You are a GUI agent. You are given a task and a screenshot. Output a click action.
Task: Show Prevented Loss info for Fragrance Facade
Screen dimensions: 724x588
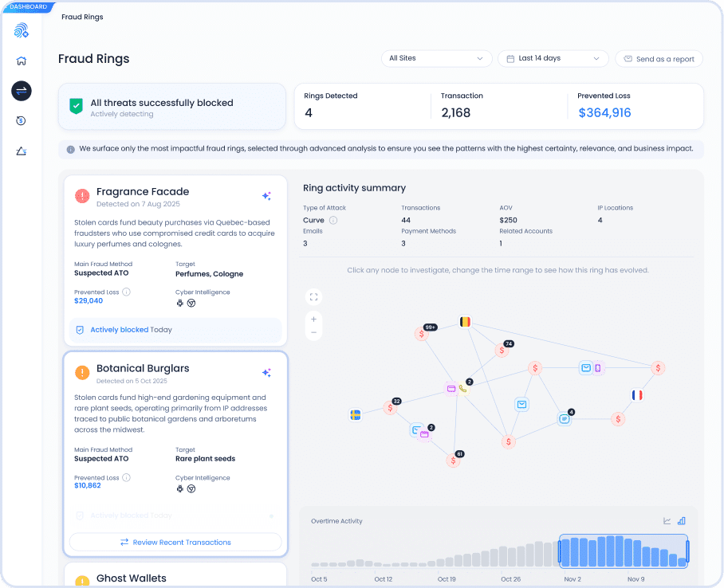coord(126,292)
